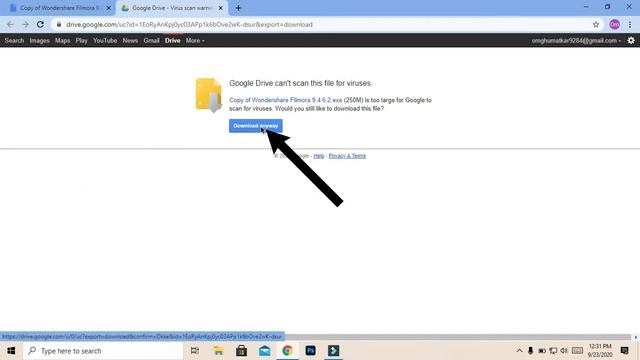Open Images in the Google bar

[40, 40]
